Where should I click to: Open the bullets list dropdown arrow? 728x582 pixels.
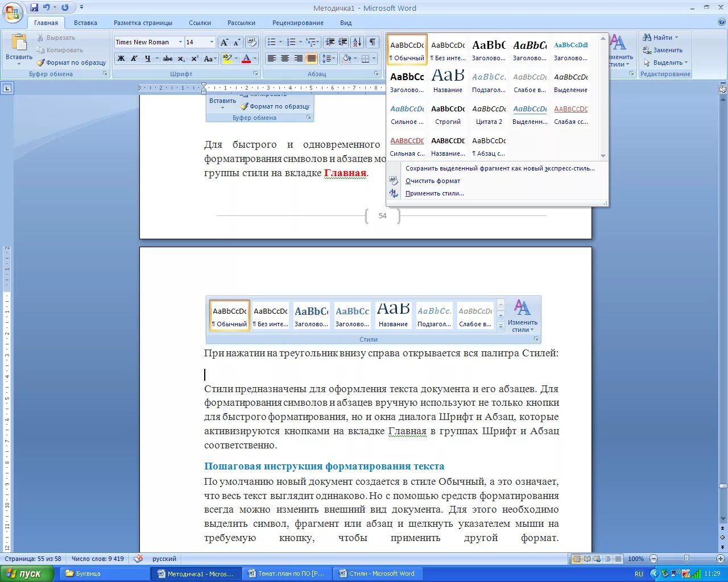280,42
